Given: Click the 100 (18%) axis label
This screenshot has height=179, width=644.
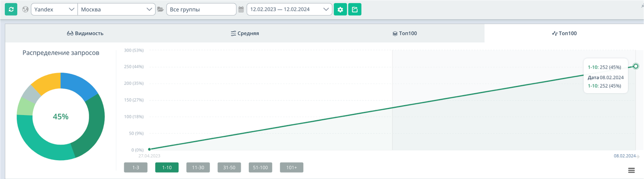Looking at the screenshot, I should (134, 117).
